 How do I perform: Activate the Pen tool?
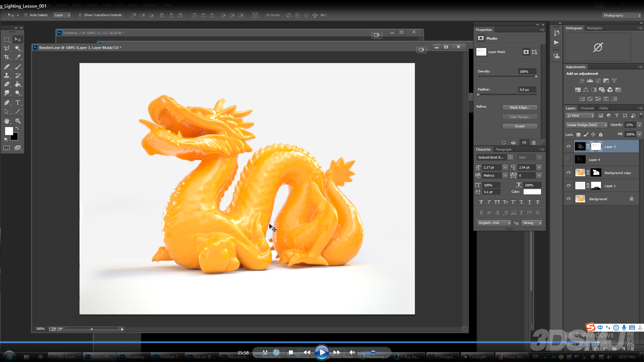7,103
